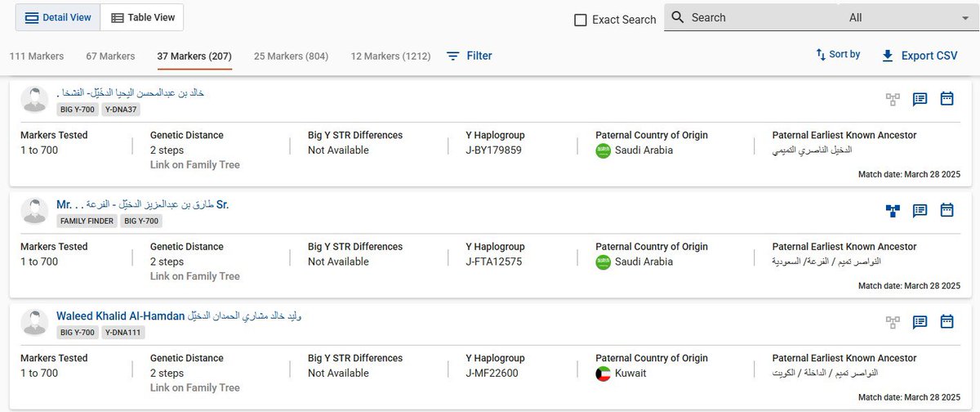Viewport: 980px width, 412px height.
Task: Open family tree icon for Waleed Khalid Al-Hamdan
Action: click(x=893, y=322)
